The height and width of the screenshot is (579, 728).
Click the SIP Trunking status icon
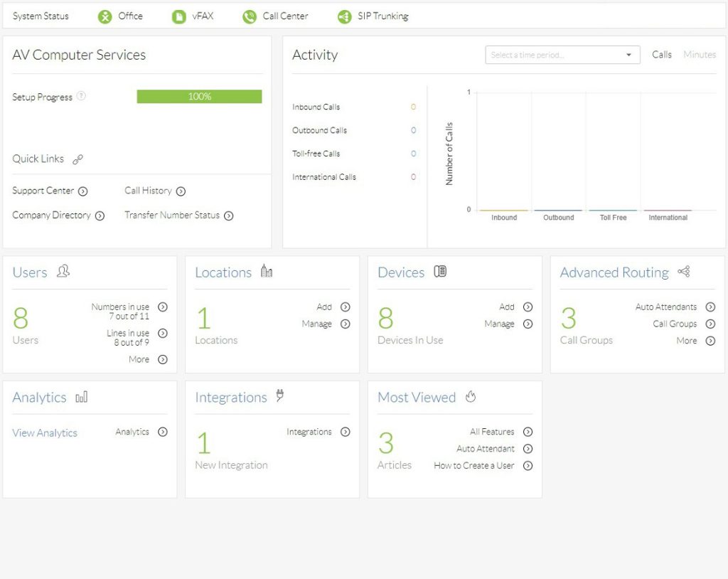345,16
